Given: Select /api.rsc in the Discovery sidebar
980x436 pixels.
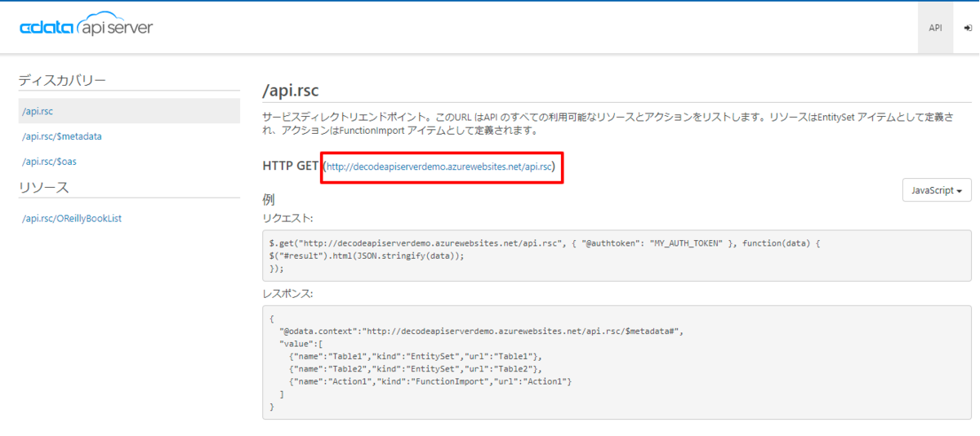Looking at the screenshot, I should pyautogui.click(x=129, y=111).
